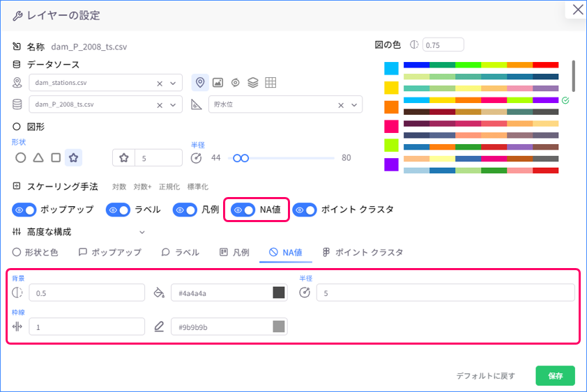Toggle the ポイント クラスタ switch
587x392 pixels.
point(305,210)
